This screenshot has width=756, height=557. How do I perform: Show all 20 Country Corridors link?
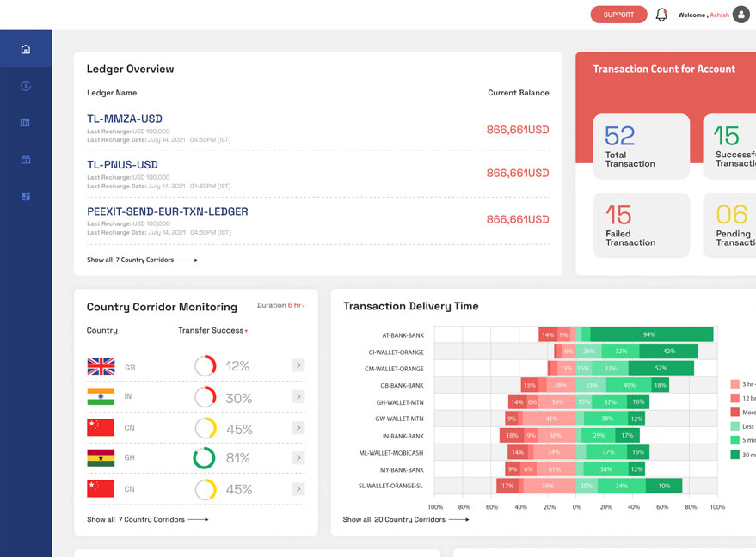(405, 519)
